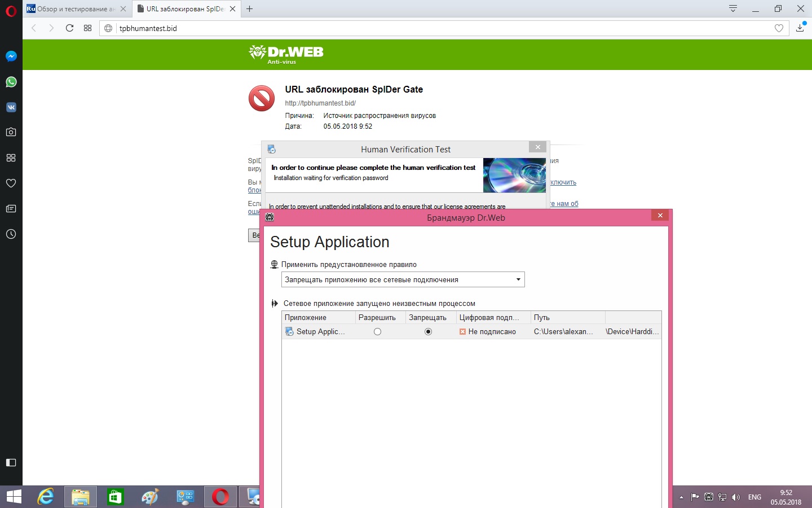812x508 pixels.
Task: Click the Setup Application heading
Action: (x=330, y=242)
